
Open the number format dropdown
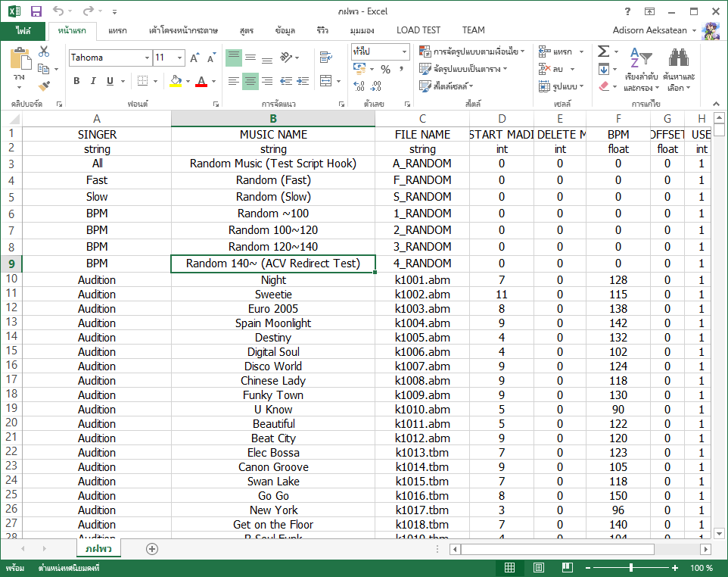point(404,51)
